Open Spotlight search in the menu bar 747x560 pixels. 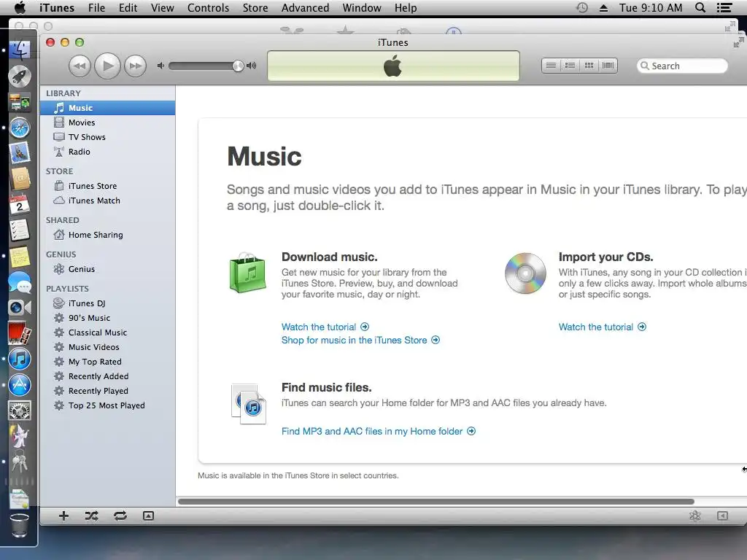coord(700,7)
